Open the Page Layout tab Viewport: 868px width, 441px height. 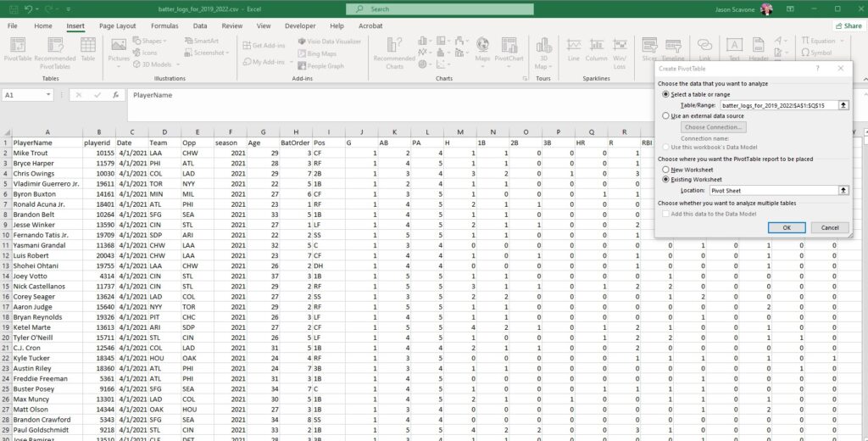click(117, 26)
